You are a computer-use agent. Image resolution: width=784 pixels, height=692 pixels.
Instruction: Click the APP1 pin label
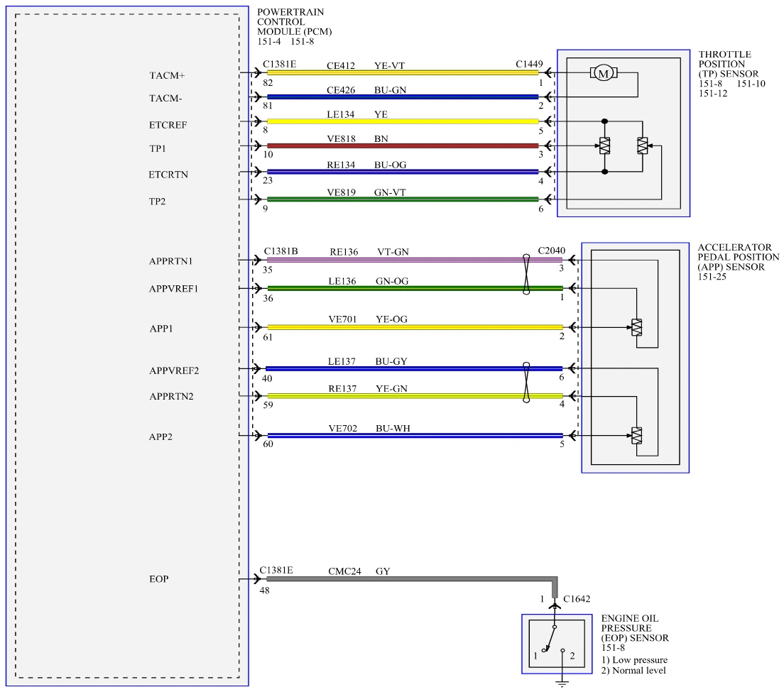(161, 329)
